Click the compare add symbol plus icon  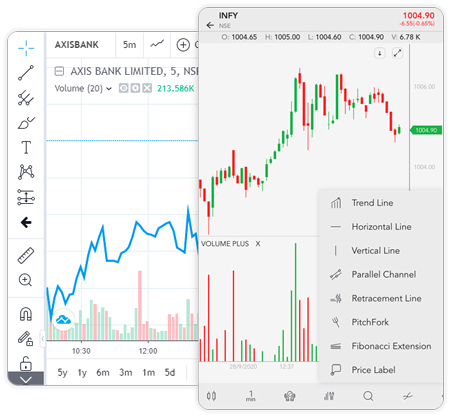(183, 45)
